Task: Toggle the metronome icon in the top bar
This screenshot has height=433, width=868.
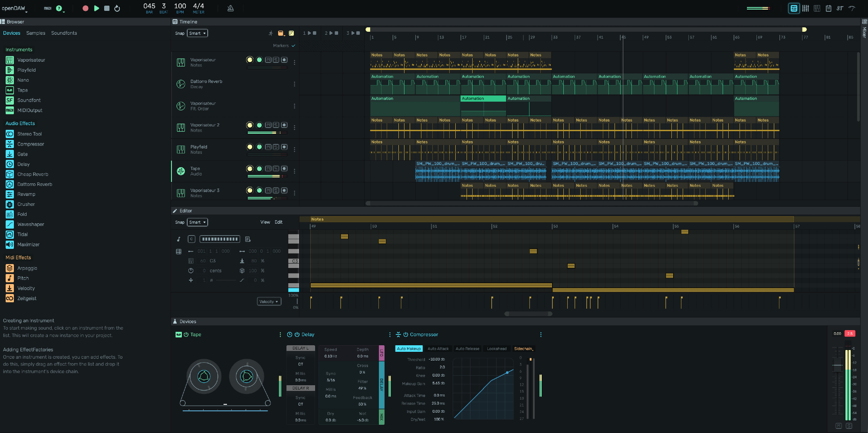Action: (x=230, y=8)
